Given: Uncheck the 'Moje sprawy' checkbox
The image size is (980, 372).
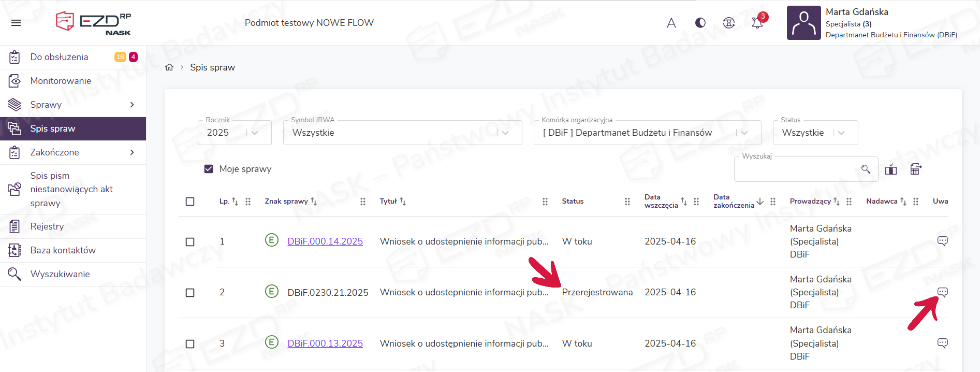Looking at the screenshot, I should coord(209,169).
